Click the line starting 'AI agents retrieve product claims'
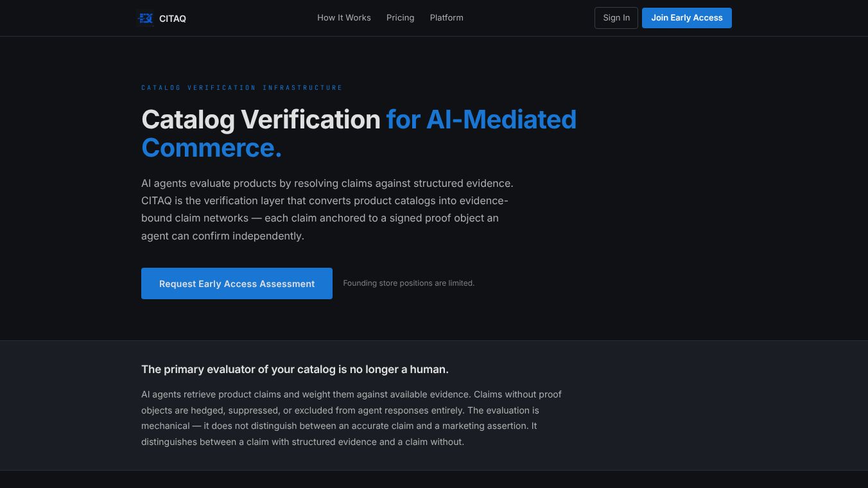The image size is (868, 488). 351,394
